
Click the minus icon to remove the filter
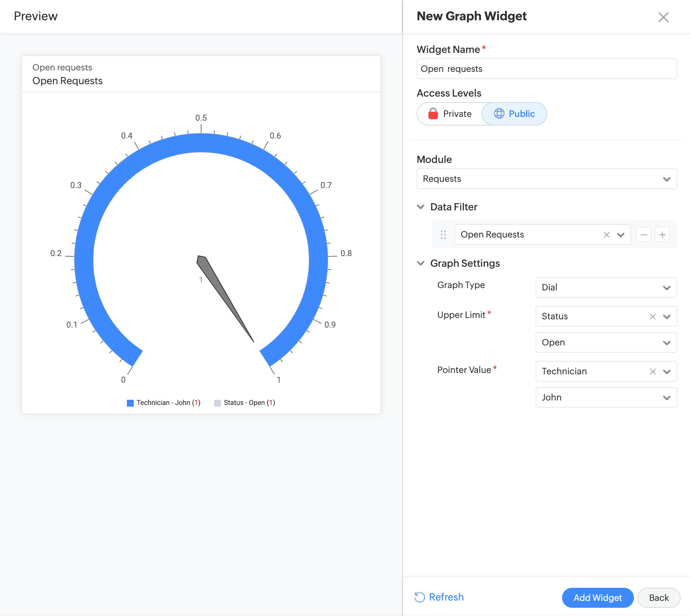pyautogui.click(x=643, y=234)
